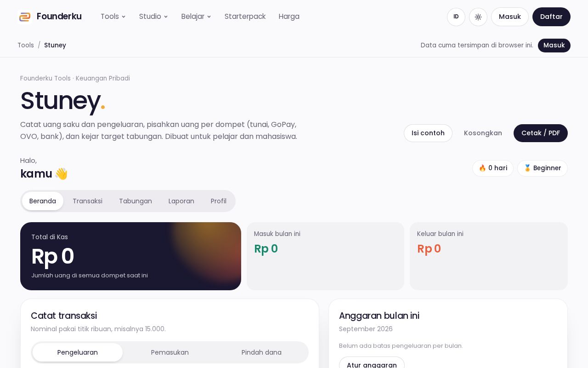Viewport: 588px width, 368px height.
Task: Open the Starterpack page
Action: tap(245, 17)
